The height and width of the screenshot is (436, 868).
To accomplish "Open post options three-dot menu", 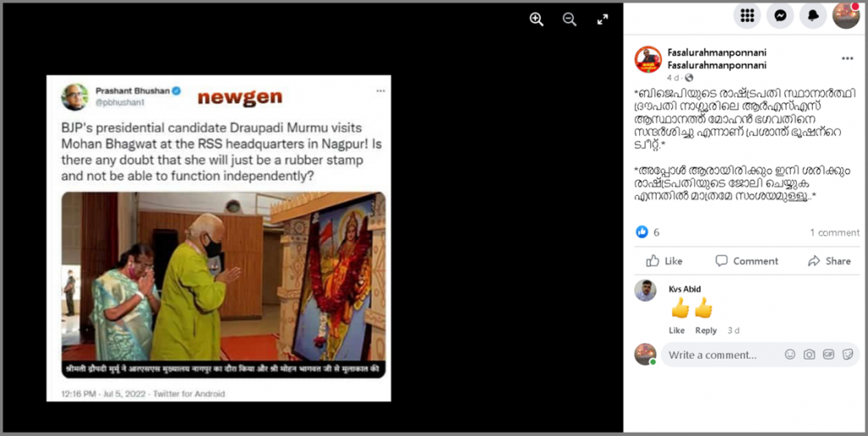I will coord(847,59).
